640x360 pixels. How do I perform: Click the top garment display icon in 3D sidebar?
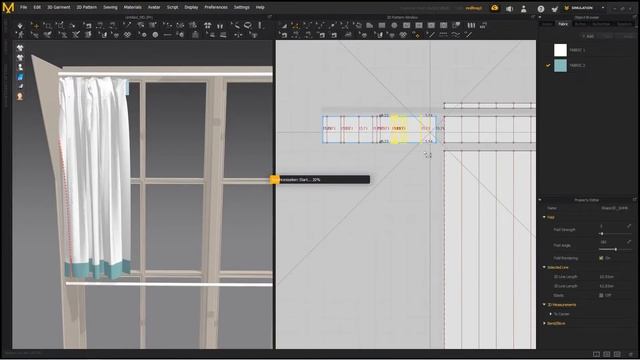click(x=20, y=48)
